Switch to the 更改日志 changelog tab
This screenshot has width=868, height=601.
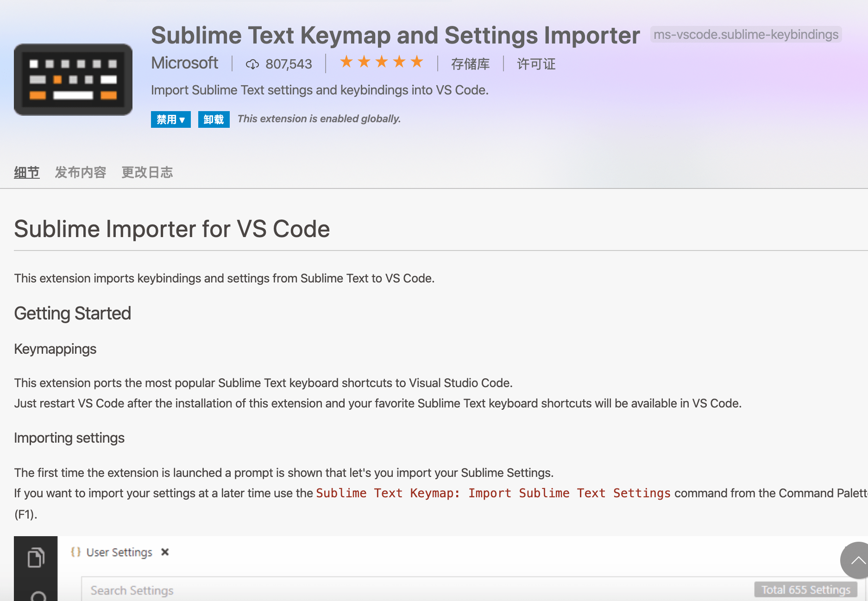(x=147, y=172)
